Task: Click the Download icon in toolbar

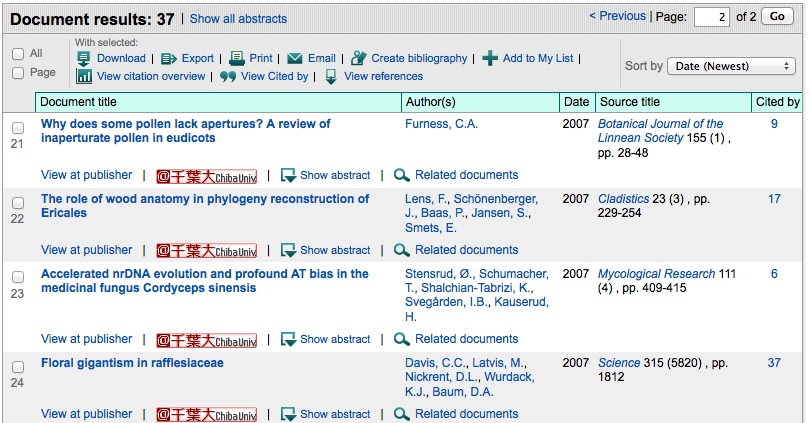Action: (85, 58)
